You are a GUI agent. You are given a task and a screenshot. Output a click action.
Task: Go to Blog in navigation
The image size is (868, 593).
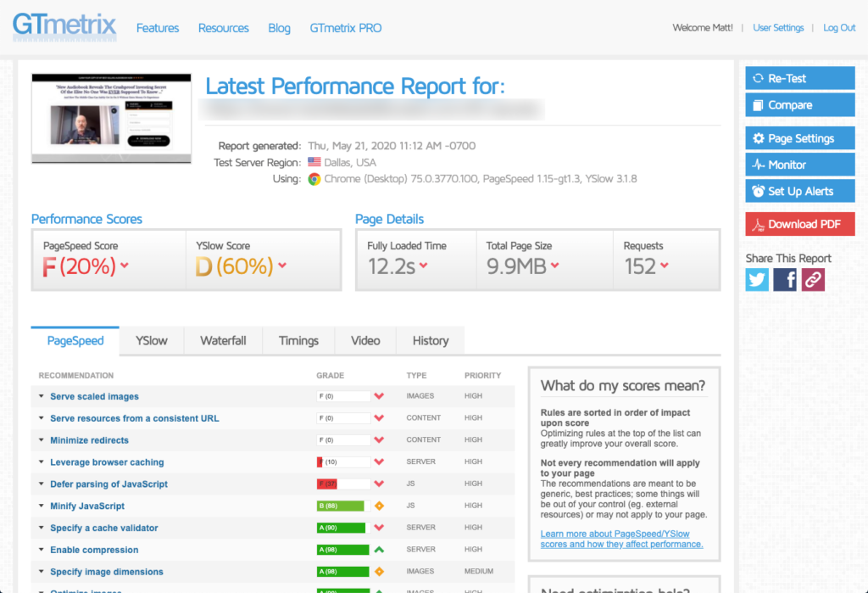click(279, 28)
